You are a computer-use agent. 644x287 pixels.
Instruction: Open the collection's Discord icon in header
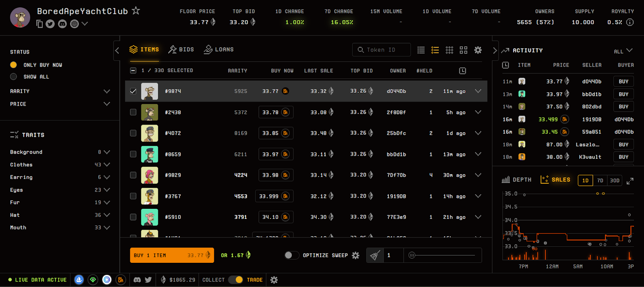[x=62, y=24]
